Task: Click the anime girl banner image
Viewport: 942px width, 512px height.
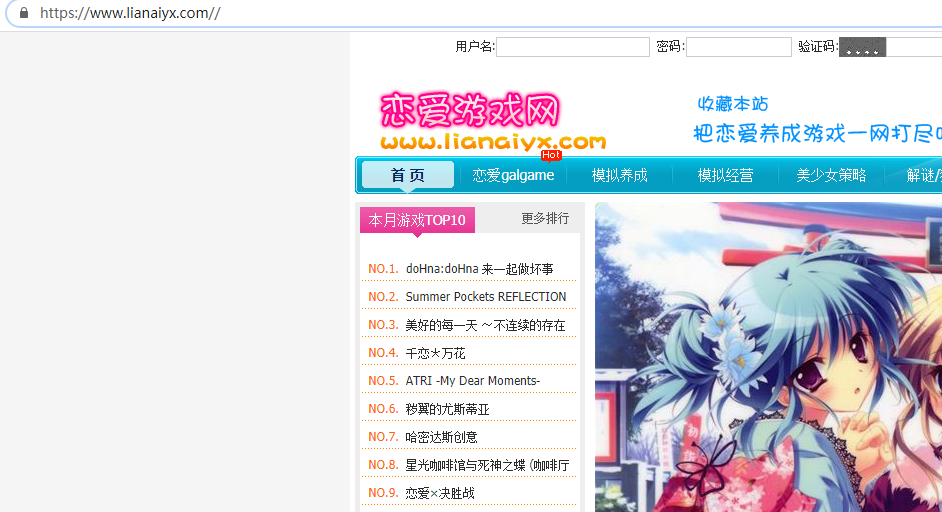Action: pos(768,357)
